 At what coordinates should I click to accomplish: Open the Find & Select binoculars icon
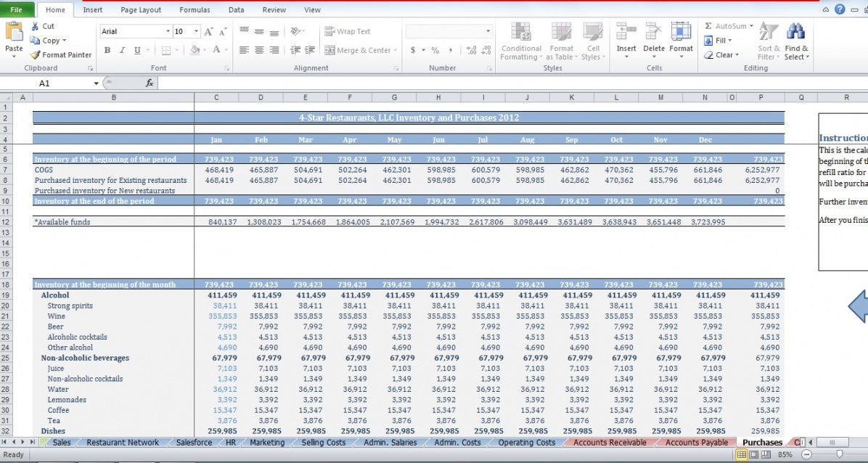coord(795,32)
